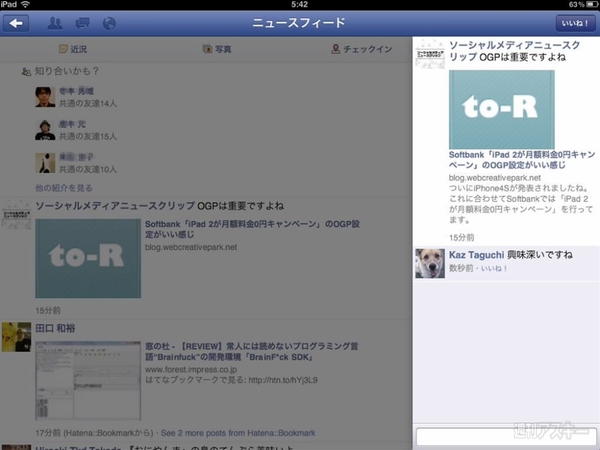The image size is (600, 450).
Task: Open Brainfuck article screenshot thumbnail
Action: point(88,381)
